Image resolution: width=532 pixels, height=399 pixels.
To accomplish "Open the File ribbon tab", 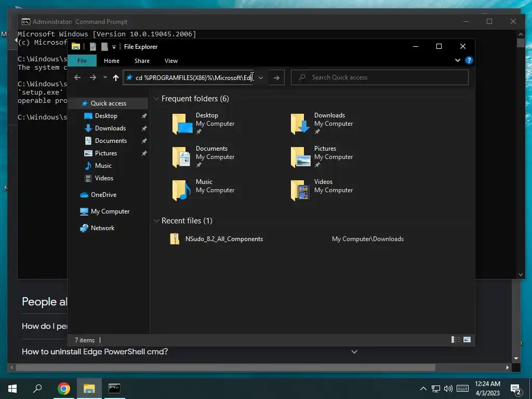I will tap(82, 61).
